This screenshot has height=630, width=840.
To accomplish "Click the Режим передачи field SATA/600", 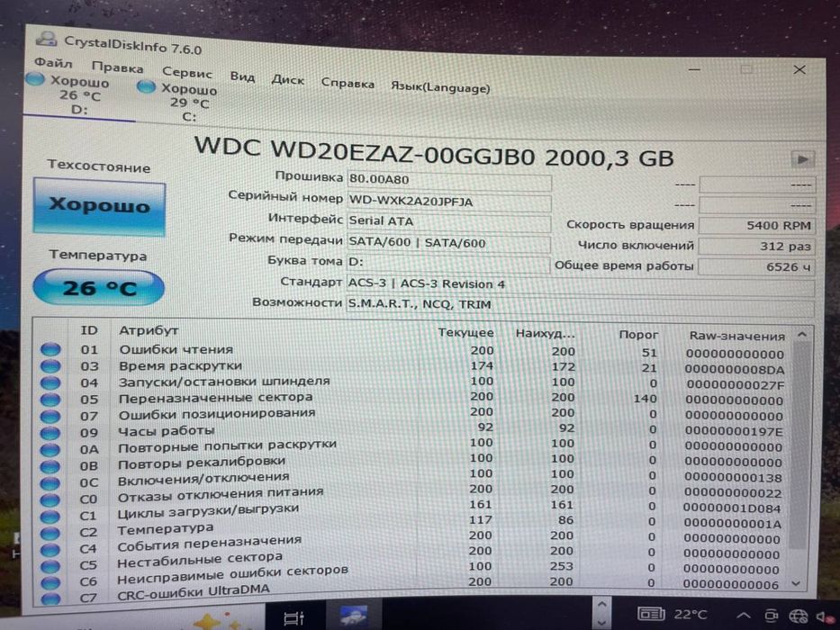I will coord(449,242).
